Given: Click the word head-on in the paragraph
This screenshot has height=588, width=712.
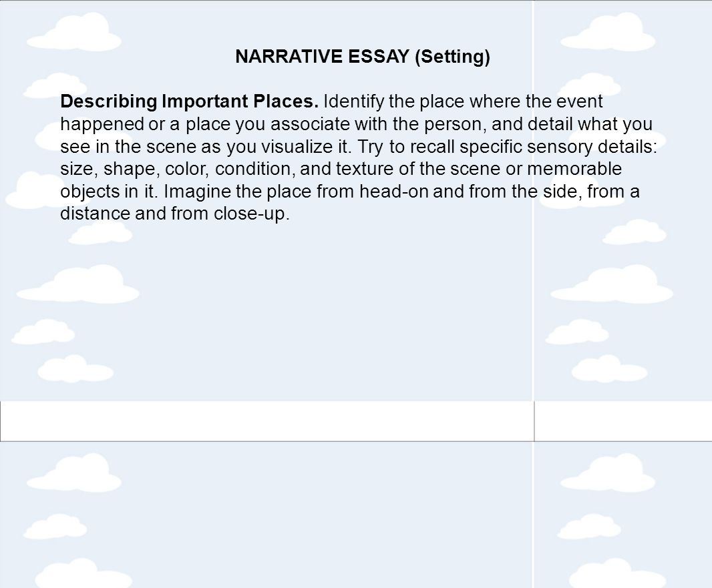Looking at the screenshot, I should point(393,191).
